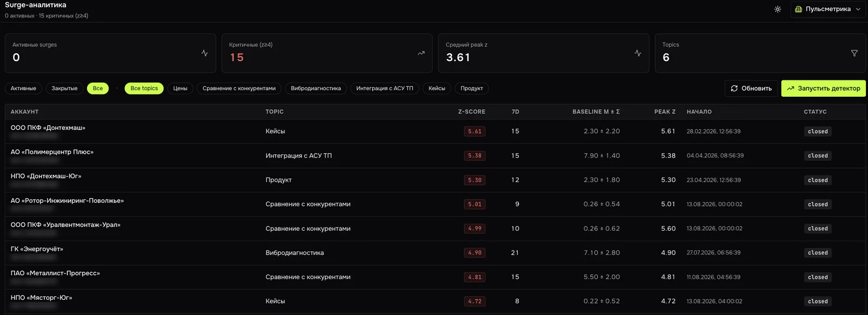Click the 5.61 z-score badge

pyautogui.click(x=475, y=131)
